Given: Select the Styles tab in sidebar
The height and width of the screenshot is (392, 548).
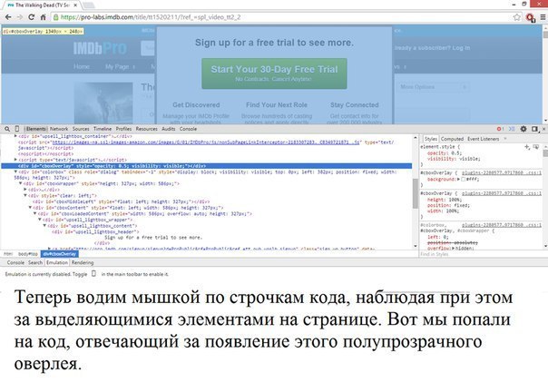Looking at the screenshot, I should coord(431,139).
